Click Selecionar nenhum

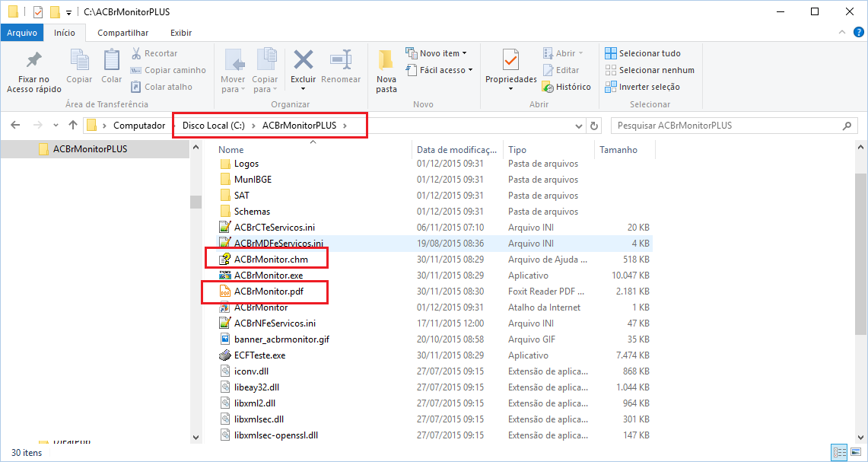pos(650,70)
